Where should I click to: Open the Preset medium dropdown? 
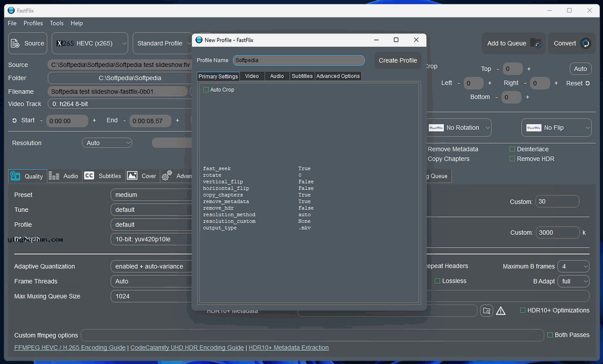(x=152, y=195)
